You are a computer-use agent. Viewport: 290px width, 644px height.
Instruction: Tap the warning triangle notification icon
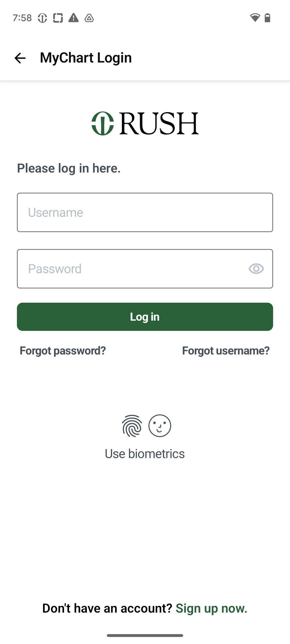[74, 18]
